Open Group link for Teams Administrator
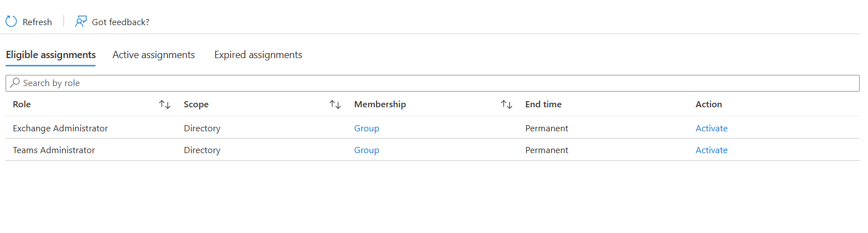Image resolution: width=868 pixels, height=233 pixels. (366, 150)
